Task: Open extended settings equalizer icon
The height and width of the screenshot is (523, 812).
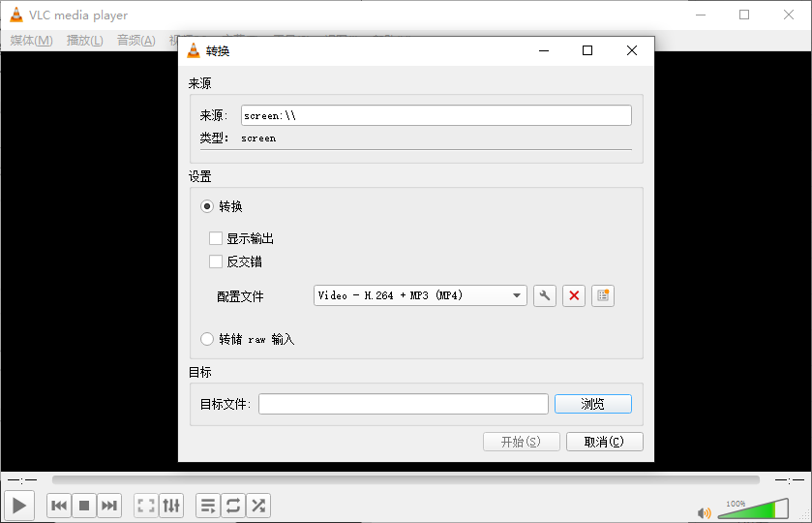Action: point(171,506)
